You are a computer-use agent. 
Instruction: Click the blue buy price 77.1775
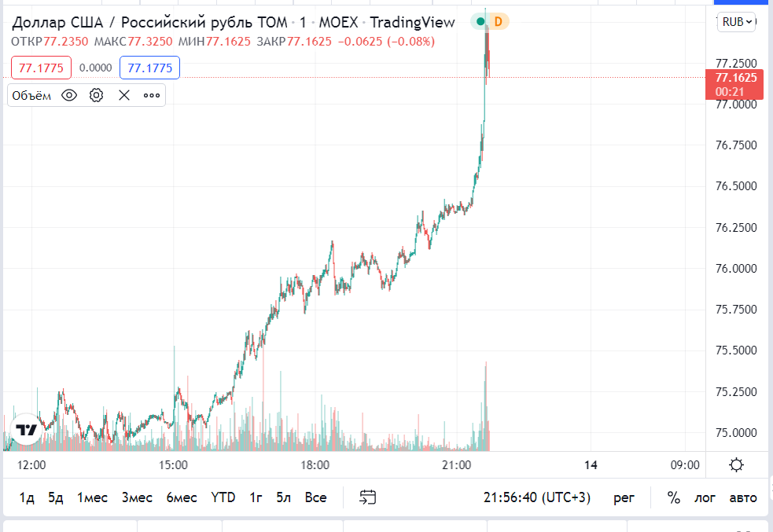click(150, 68)
